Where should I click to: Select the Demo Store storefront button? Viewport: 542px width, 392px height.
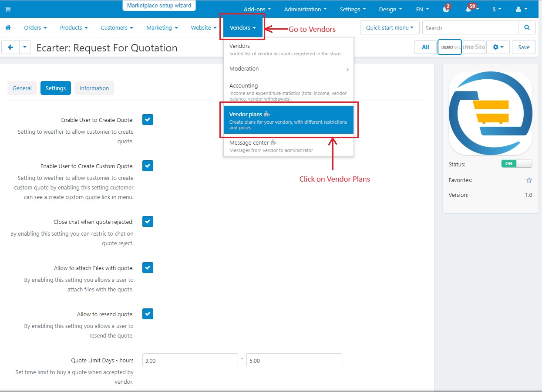pyautogui.click(x=449, y=47)
